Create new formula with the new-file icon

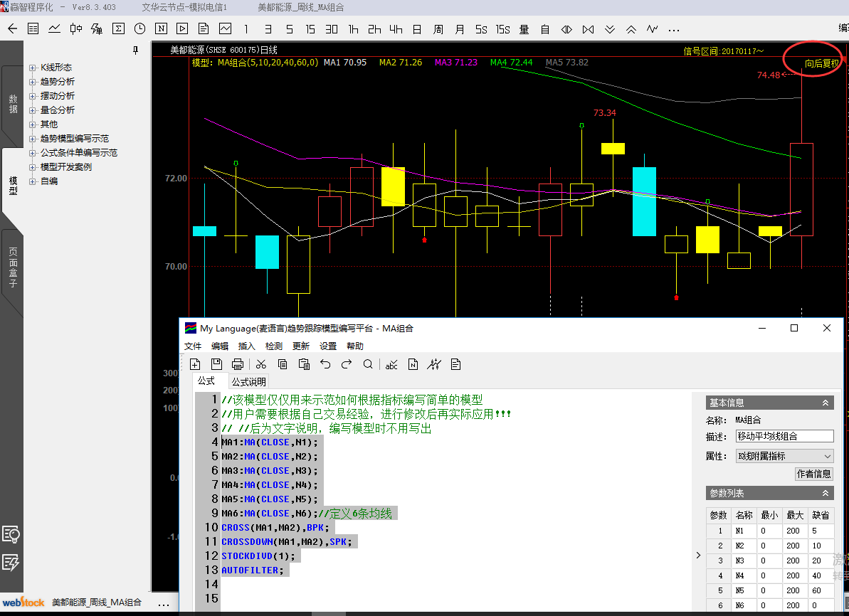pyautogui.click(x=195, y=364)
